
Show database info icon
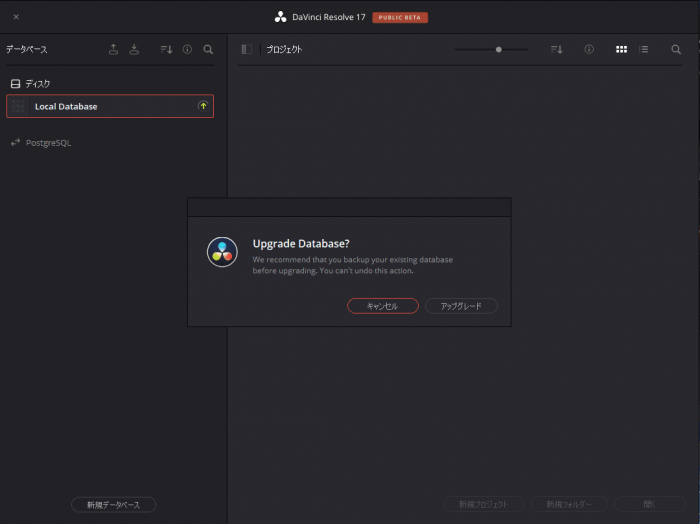(x=188, y=49)
